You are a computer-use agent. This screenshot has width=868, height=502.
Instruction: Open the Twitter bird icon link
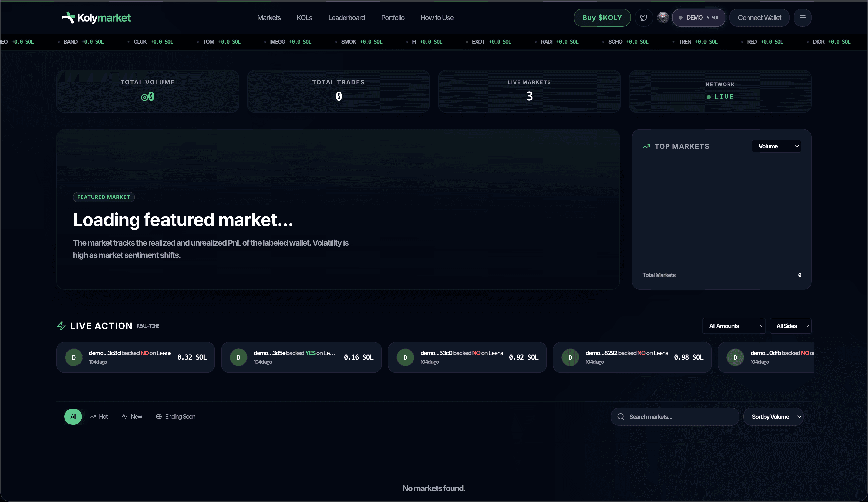point(643,18)
